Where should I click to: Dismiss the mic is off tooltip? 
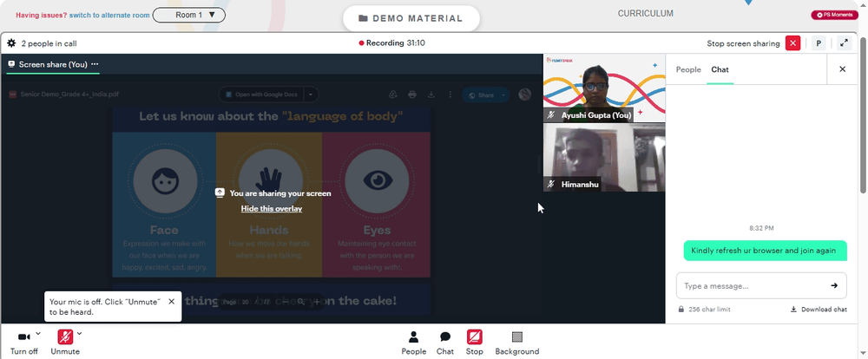coord(172,302)
